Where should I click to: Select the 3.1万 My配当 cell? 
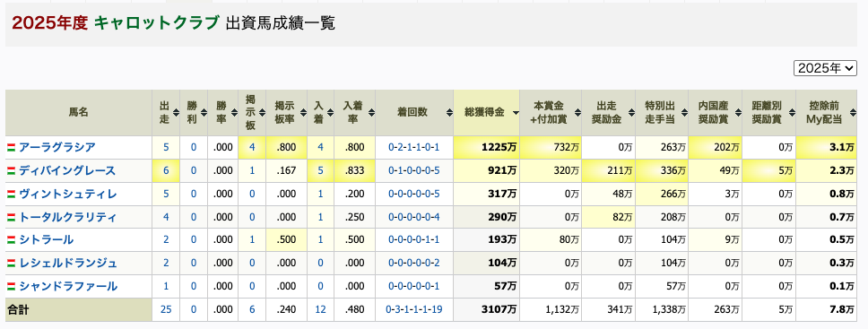826,147
